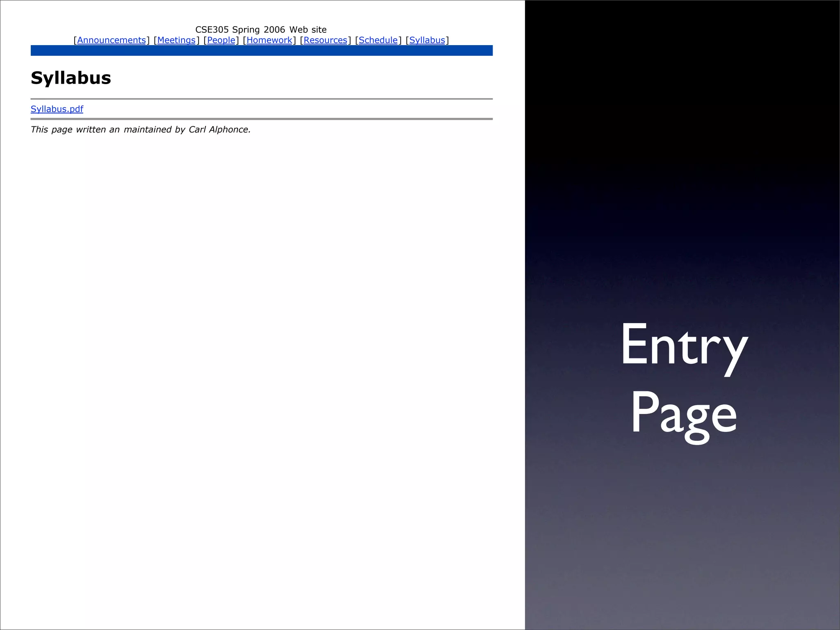Click the word Spring in site title
Screen dimensions: 840x630
pos(246,30)
